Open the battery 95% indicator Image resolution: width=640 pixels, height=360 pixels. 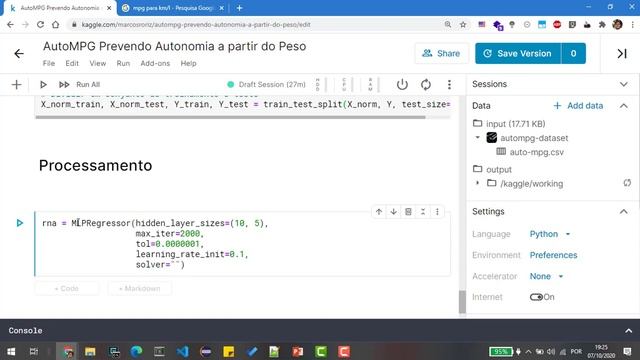coord(501,351)
